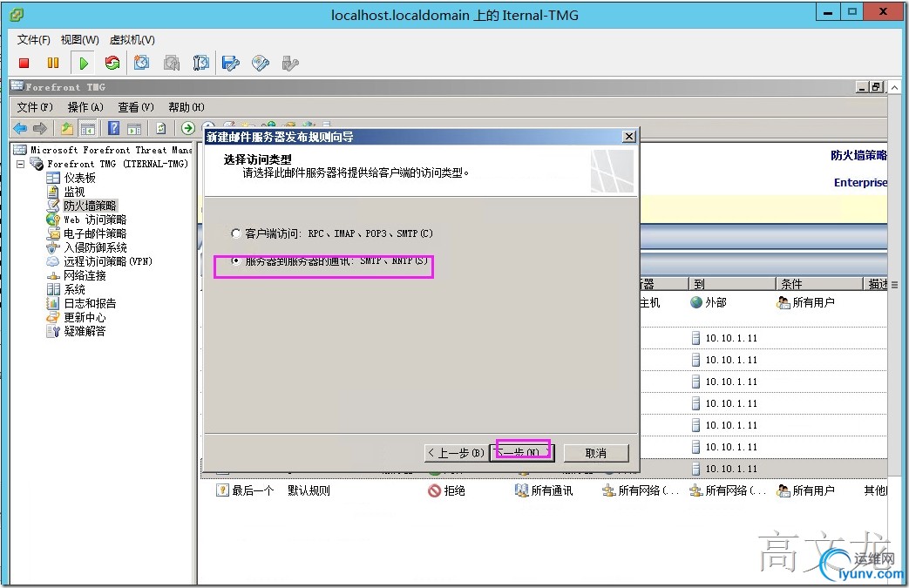The height and width of the screenshot is (588, 909).
Task: Click the 所有通讯 protocol icon
Action: pyautogui.click(x=521, y=490)
